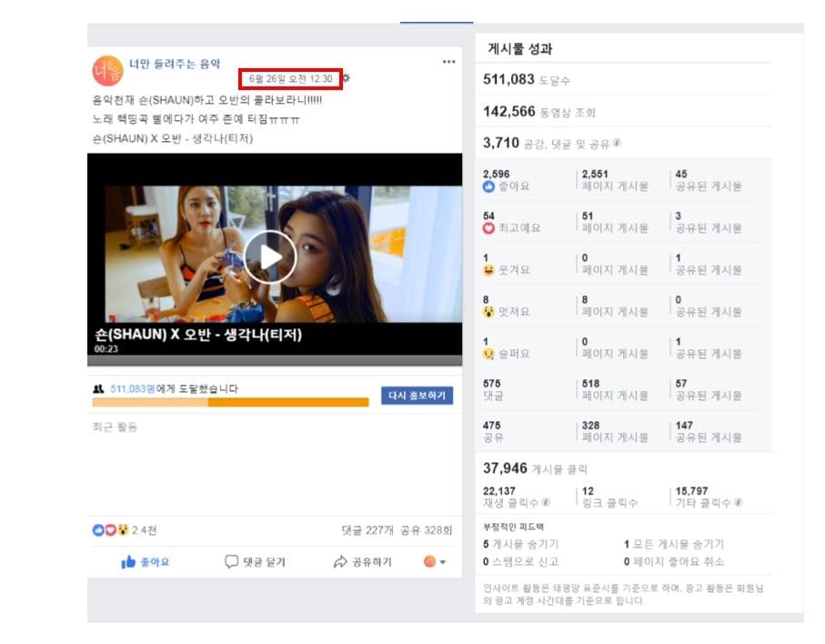Open the post options three-dot menu
This screenshot has width=825, height=644.
(x=448, y=62)
